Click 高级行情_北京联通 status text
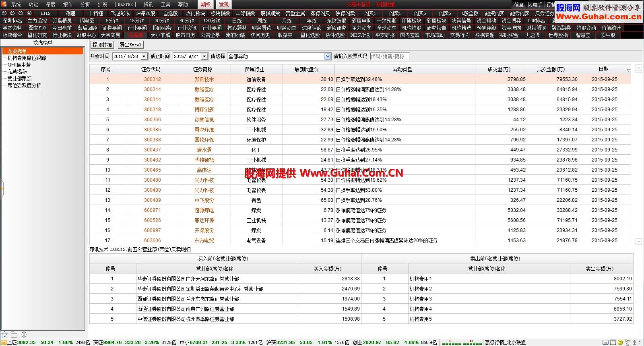This screenshot has height=346, width=644. (x=505, y=342)
